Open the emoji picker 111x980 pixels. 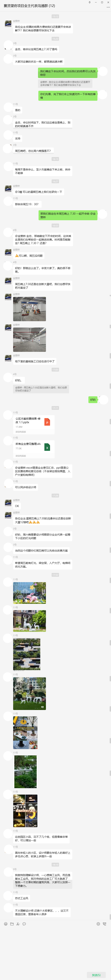(x=6, y=923)
